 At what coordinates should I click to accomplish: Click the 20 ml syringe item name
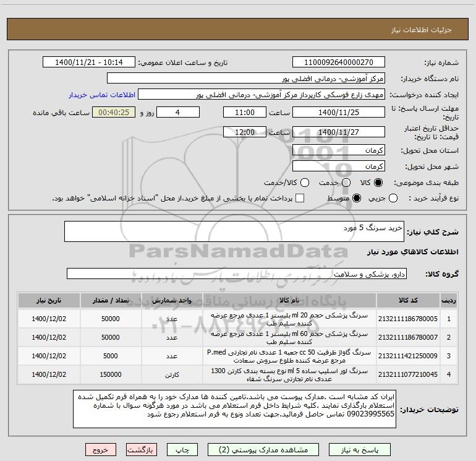click(289, 319)
